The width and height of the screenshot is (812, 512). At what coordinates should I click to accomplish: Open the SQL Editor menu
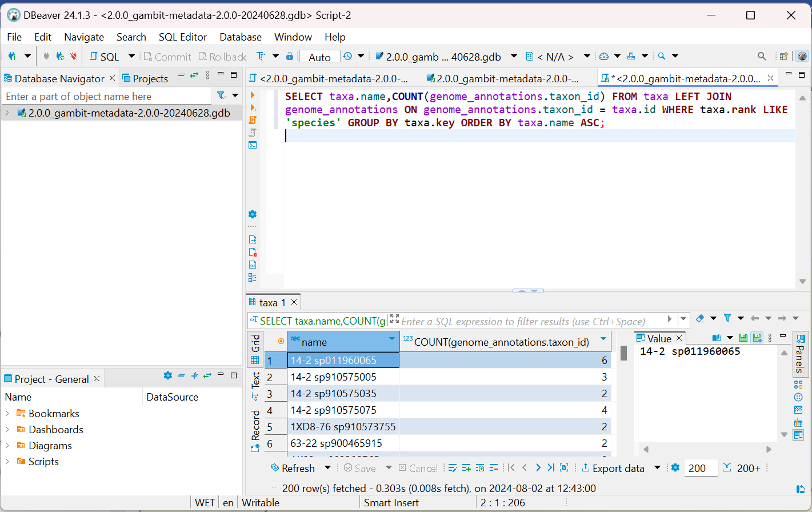point(182,37)
